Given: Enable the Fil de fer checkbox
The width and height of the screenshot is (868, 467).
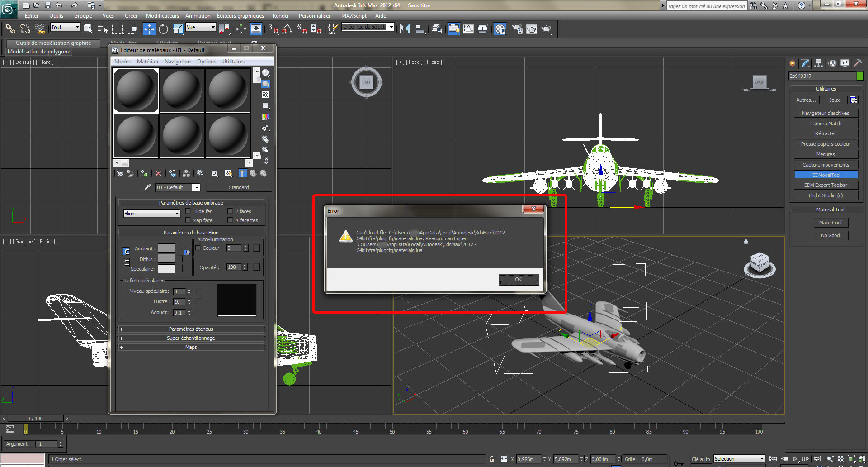Looking at the screenshot, I should (188, 211).
